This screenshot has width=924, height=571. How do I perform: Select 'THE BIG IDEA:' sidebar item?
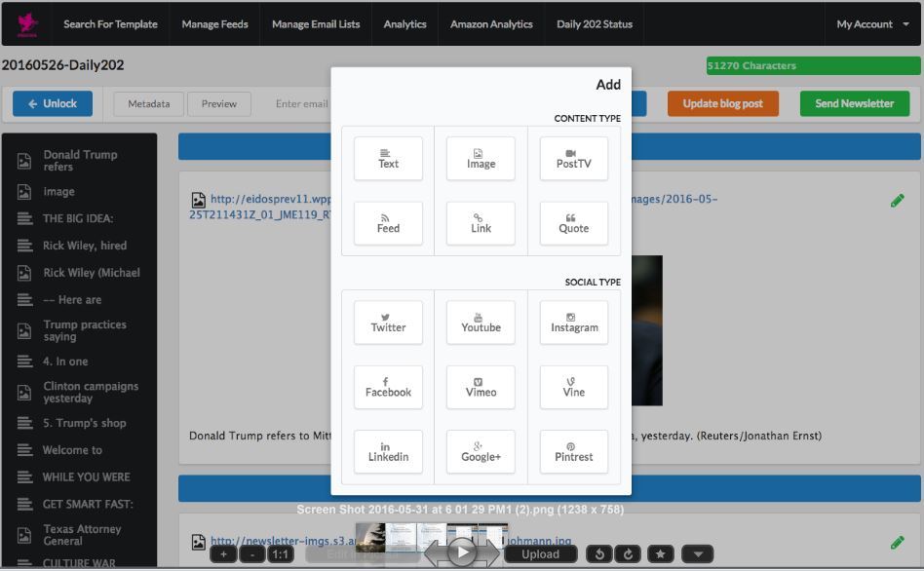78,218
